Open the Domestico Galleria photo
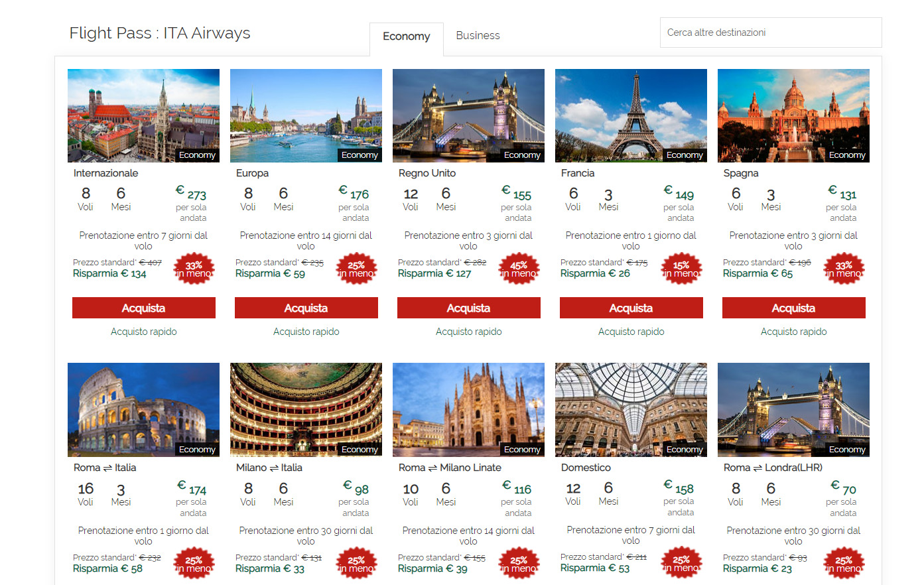This screenshot has width=924, height=585. tap(631, 410)
